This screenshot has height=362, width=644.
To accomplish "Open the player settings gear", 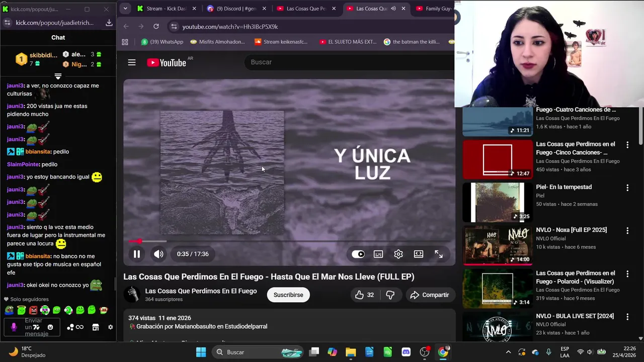I will click(x=398, y=254).
